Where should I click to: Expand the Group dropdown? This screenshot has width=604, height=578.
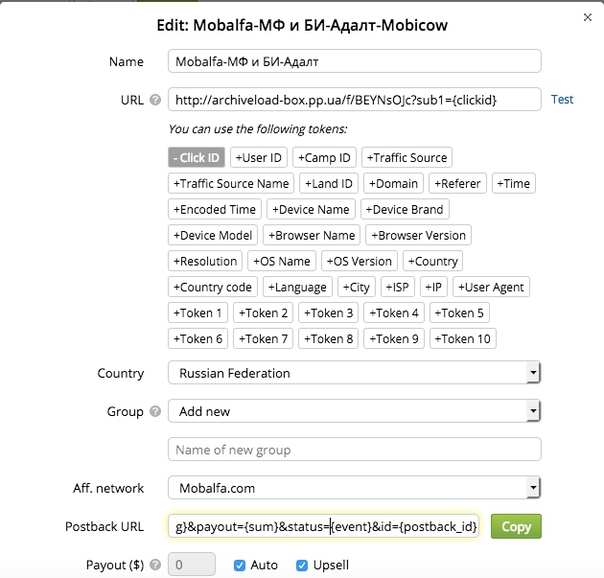354,411
